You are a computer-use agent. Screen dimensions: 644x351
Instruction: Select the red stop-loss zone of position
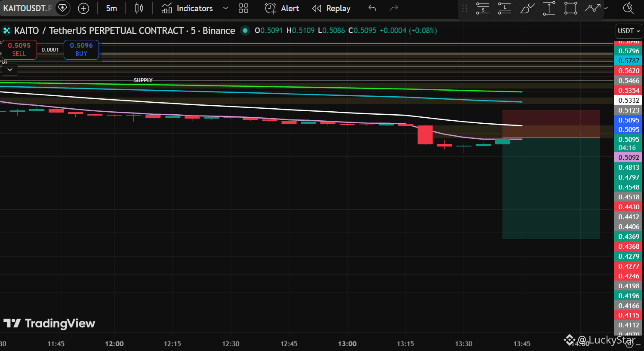point(551,124)
